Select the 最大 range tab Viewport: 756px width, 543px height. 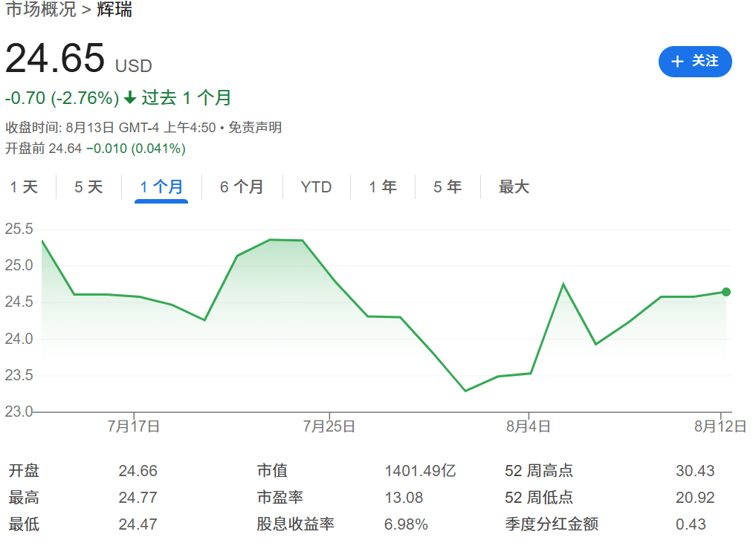pyautogui.click(x=514, y=187)
